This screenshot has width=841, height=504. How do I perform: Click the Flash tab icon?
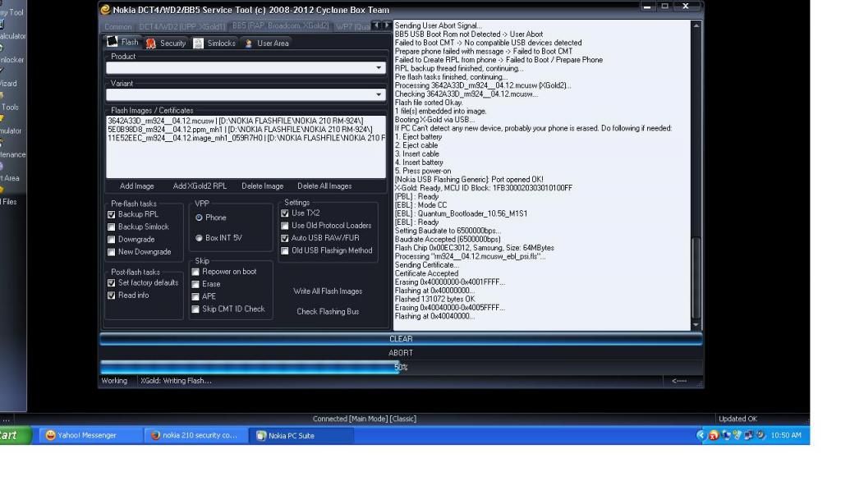(113, 42)
